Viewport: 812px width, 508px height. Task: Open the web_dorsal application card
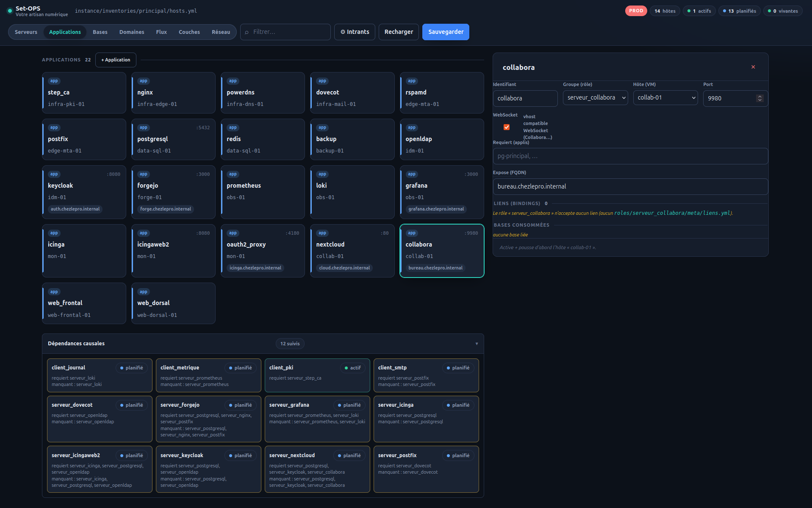173,303
